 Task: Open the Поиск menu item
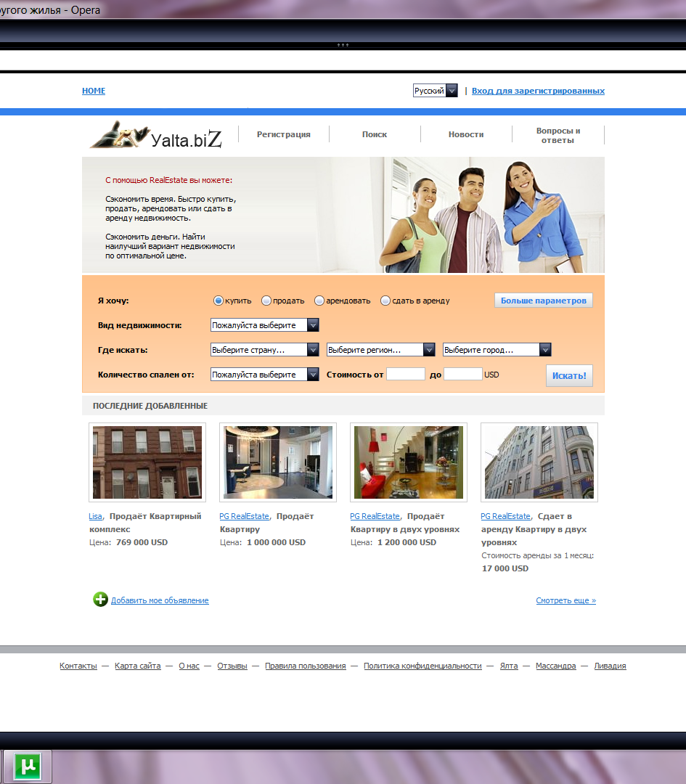(x=375, y=134)
